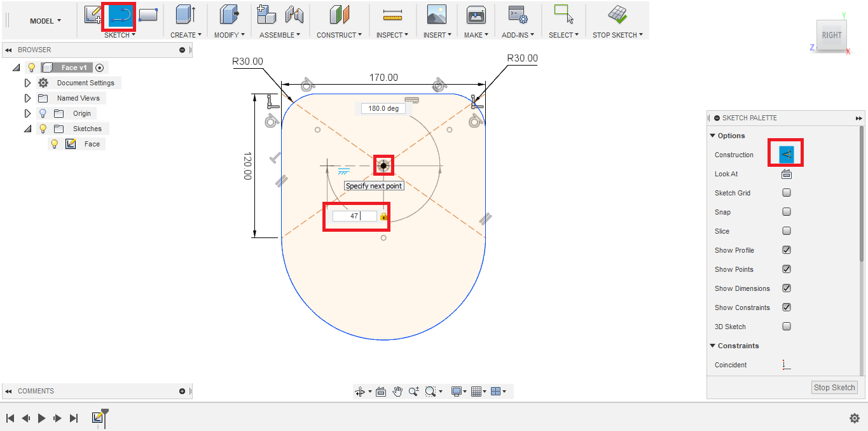
Task: Click the Face sketch in timeline
Action: pyautogui.click(x=97, y=418)
